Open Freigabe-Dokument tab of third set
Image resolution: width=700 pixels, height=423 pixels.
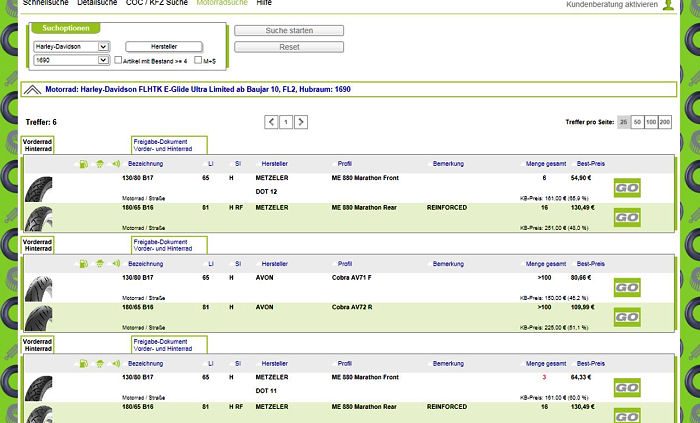169,345
